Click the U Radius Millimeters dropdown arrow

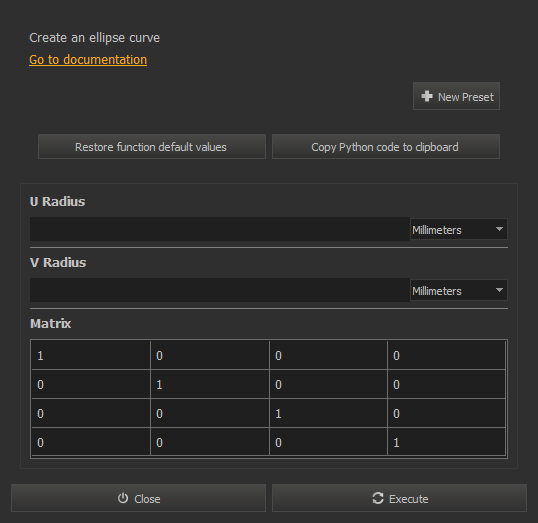tap(499, 229)
